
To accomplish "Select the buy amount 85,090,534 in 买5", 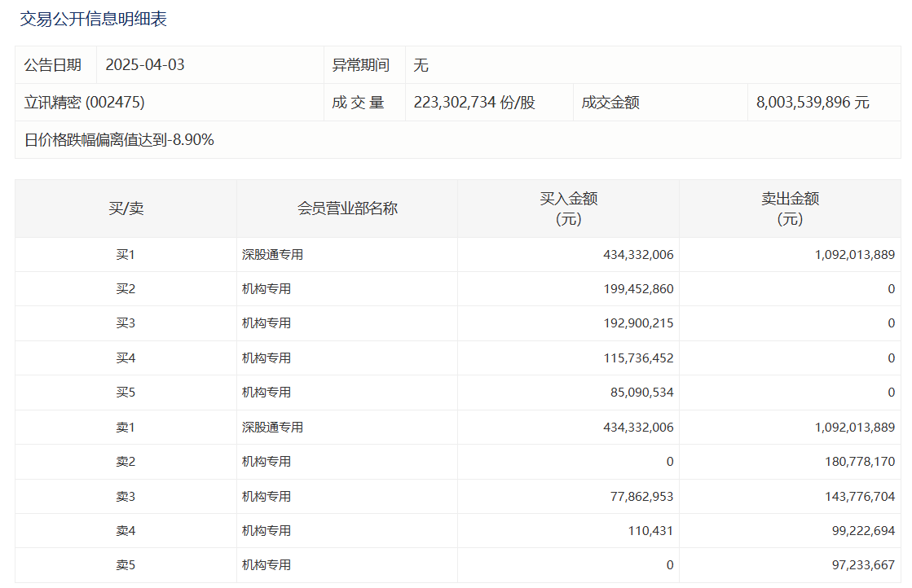I will pyautogui.click(x=641, y=393).
